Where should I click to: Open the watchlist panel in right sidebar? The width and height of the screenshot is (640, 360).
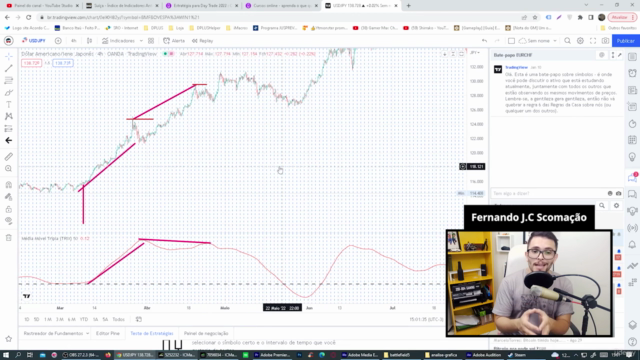click(632, 56)
